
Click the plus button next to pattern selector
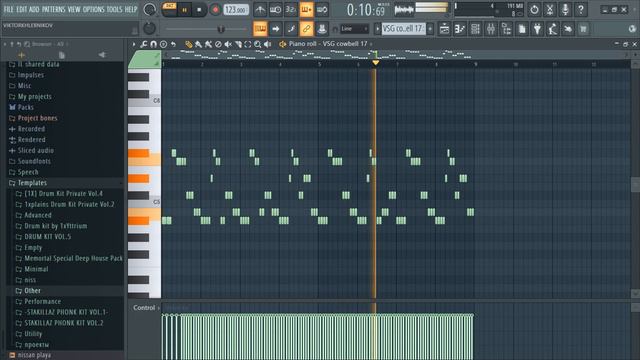430,29
